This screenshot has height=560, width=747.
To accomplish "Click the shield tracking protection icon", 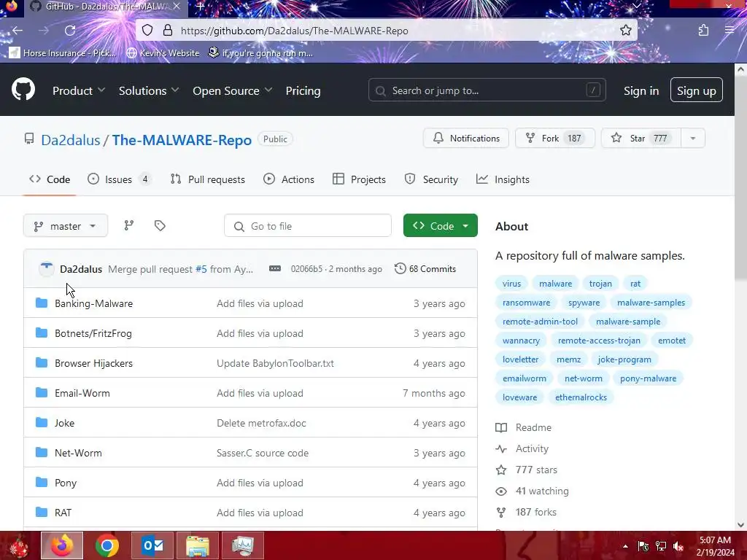I will pyautogui.click(x=147, y=31).
